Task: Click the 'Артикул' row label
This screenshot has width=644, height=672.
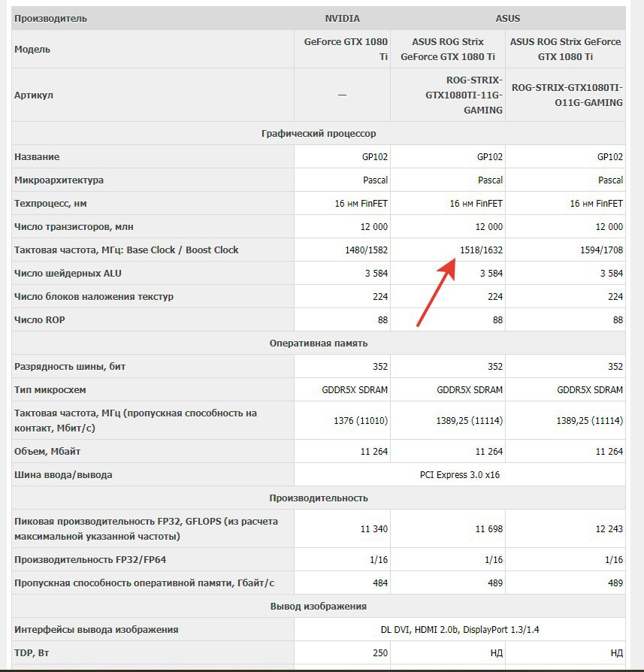Action: tap(34, 95)
